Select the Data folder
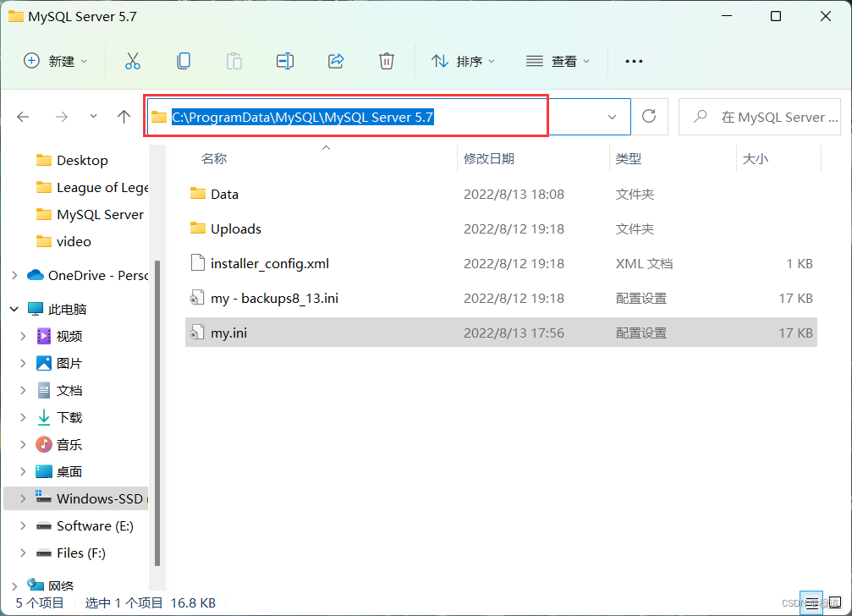Image resolution: width=852 pixels, height=616 pixels. pyautogui.click(x=501, y=194)
